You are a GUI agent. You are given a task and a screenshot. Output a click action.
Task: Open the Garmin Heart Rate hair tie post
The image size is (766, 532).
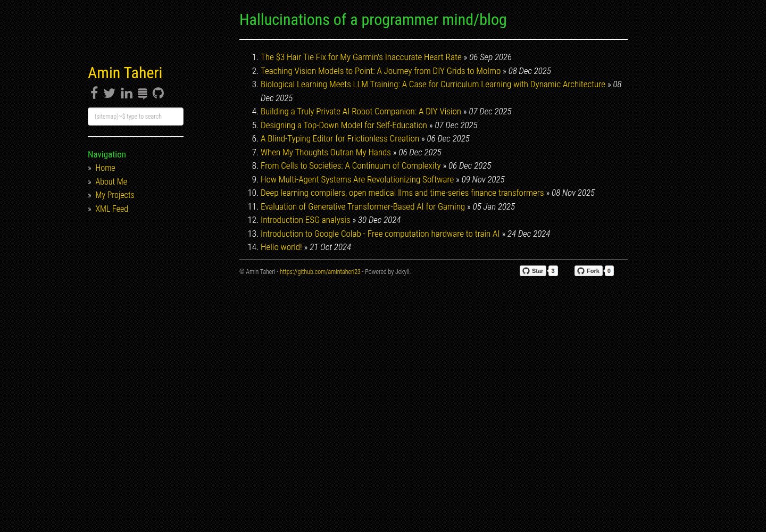(x=361, y=57)
